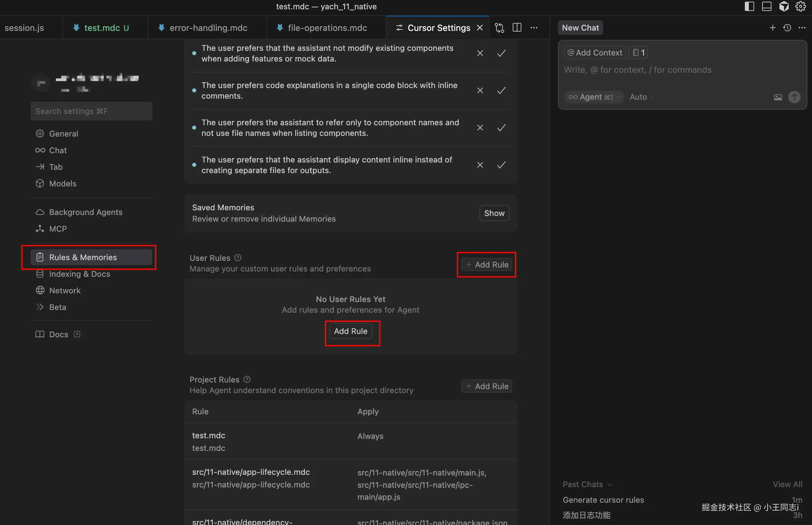Open source control compare icon in tab bar
Screen dimensions: 812x525
[x=499, y=28]
